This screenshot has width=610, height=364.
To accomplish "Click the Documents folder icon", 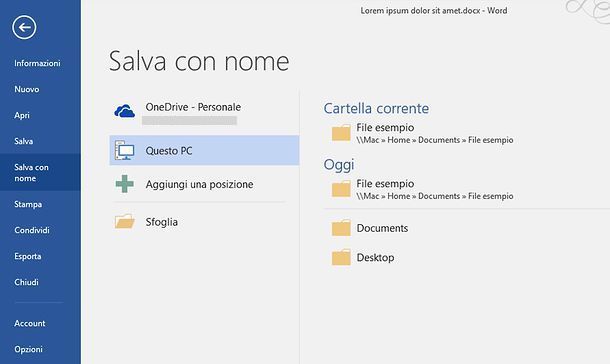I will pyautogui.click(x=341, y=228).
